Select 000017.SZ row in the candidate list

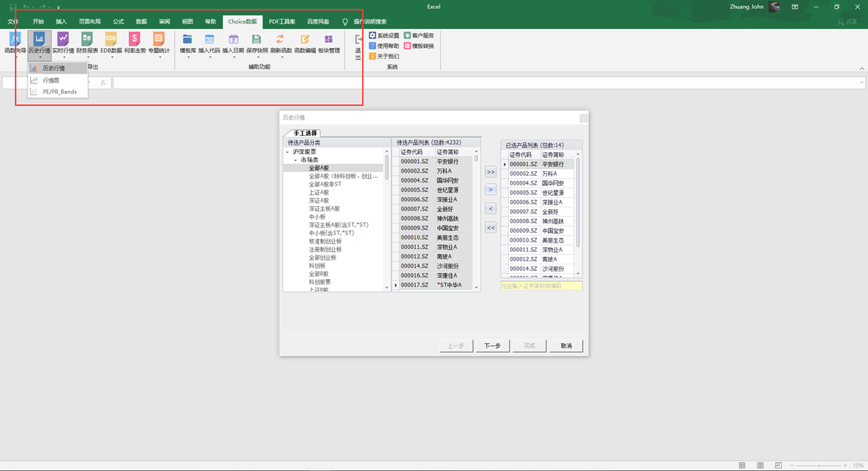pyautogui.click(x=433, y=285)
